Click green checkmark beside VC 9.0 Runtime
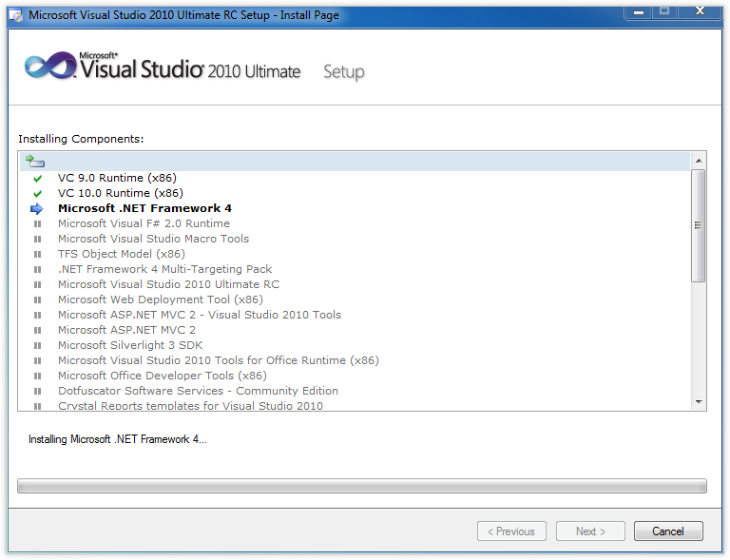Screen dimensions: 730x560 point(37,179)
